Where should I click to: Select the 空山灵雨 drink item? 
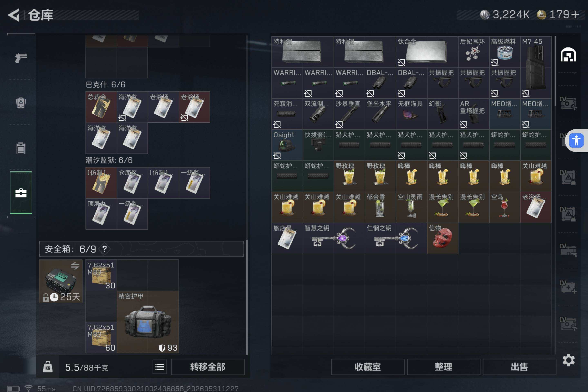click(x=412, y=207)
